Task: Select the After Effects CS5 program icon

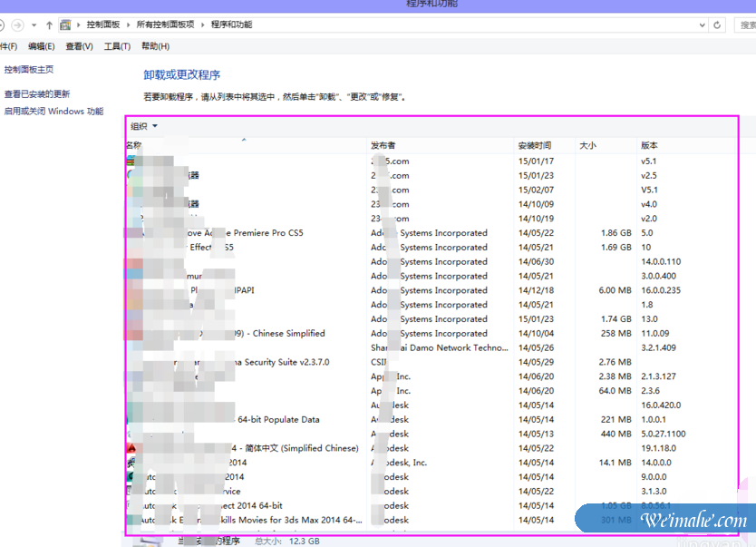Action: (131, 247)
